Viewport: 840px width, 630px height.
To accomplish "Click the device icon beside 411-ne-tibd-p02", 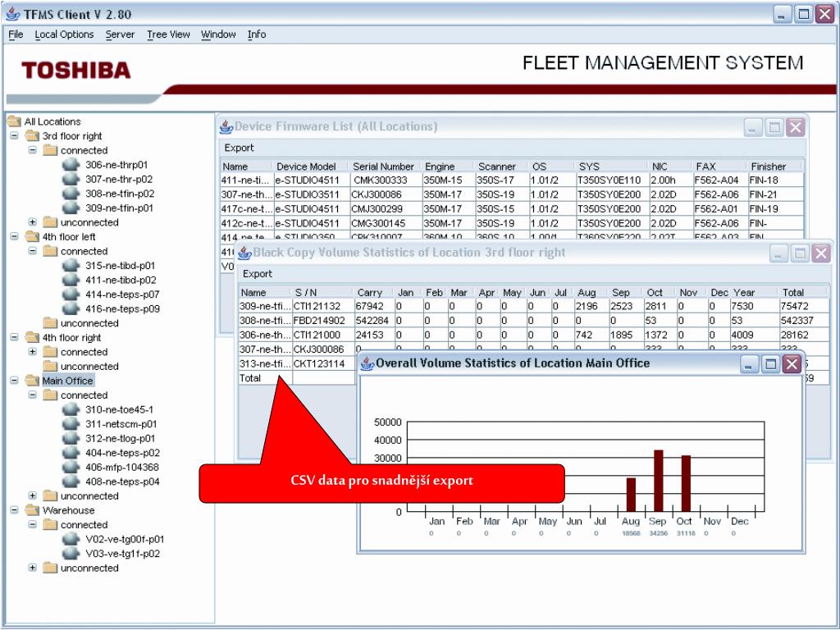I will click(71, 281).
